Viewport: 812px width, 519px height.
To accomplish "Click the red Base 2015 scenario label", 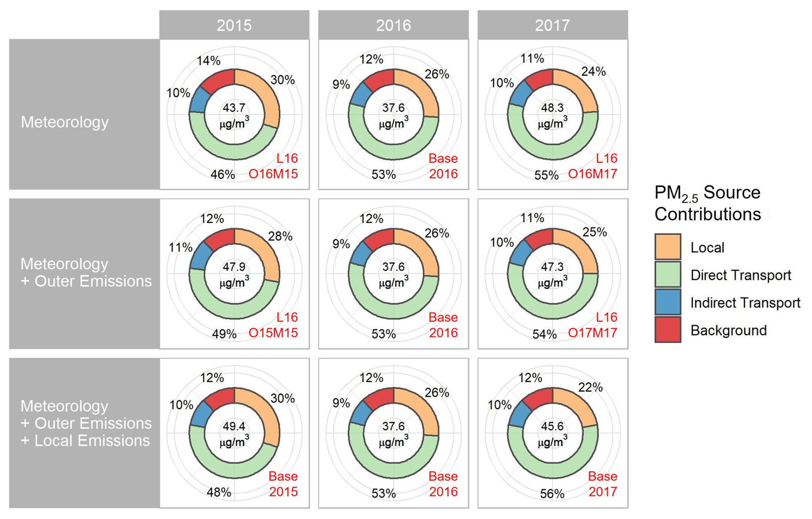I will [x=283, y=484].
